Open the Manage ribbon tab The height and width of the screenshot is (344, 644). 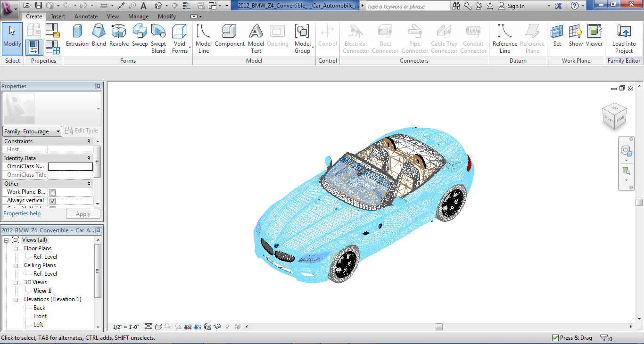pos(138,16)
